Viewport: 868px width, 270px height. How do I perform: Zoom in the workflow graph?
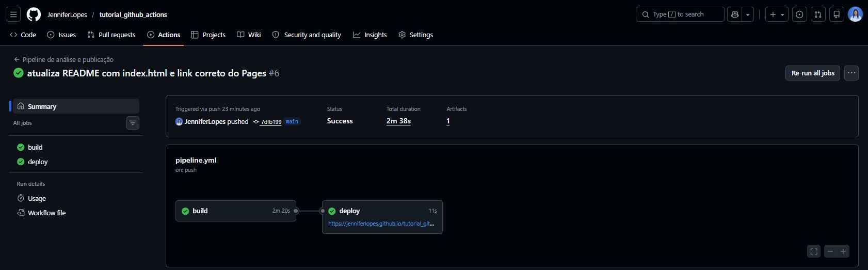click(843, 251)
